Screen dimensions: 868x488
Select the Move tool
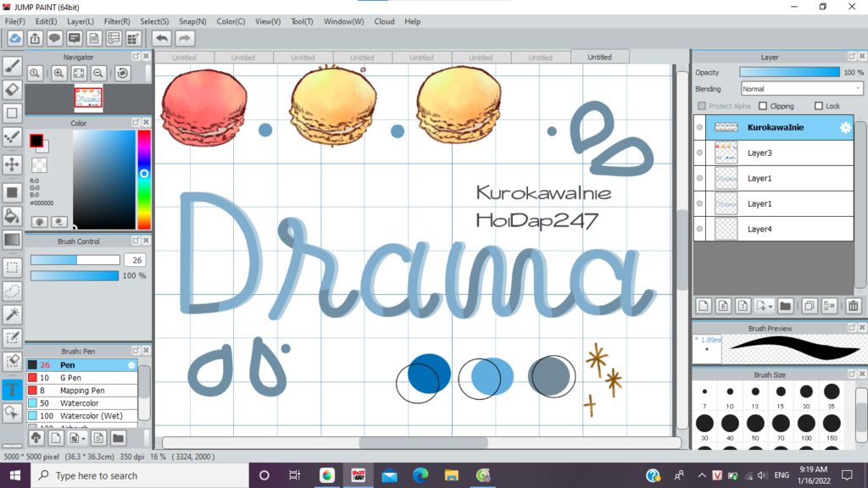pos(12,164)
